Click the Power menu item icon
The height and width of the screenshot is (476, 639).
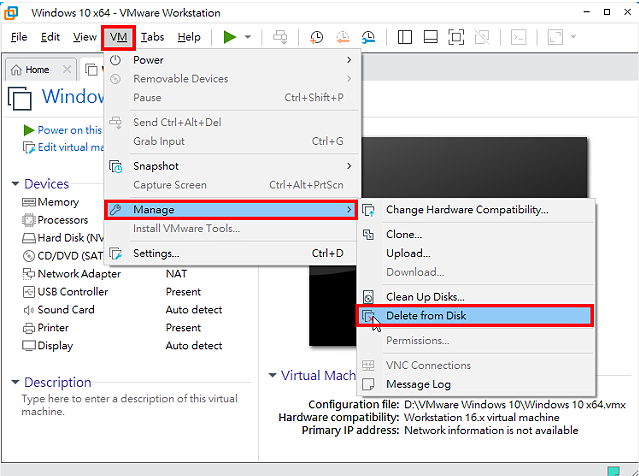click(116, 60)
